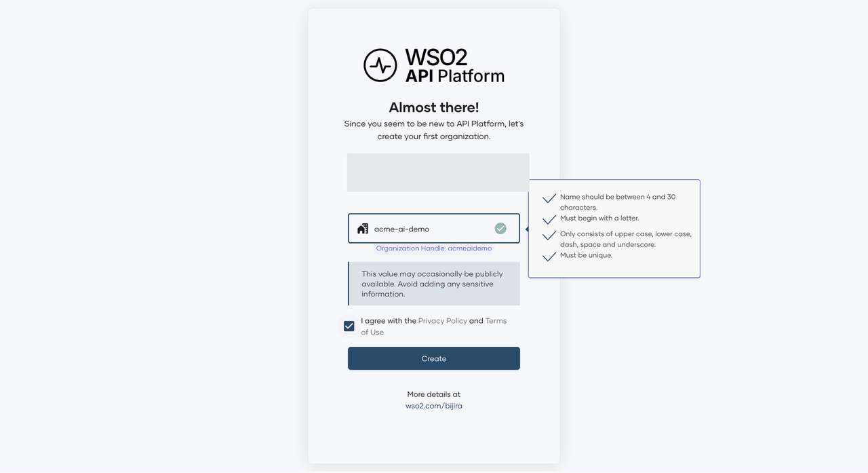868x473 pixels.
Task: Click the checkmark beside 'Only consists of upper case' rule
Action: 549,236
